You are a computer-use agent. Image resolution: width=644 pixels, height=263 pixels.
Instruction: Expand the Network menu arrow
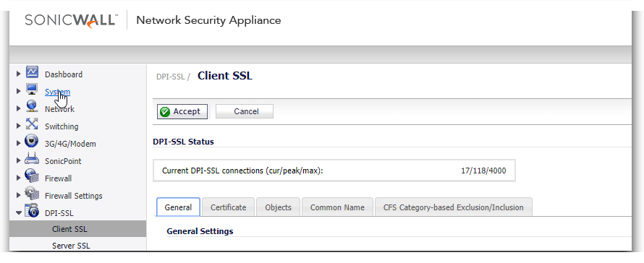(x=19, y=108)
